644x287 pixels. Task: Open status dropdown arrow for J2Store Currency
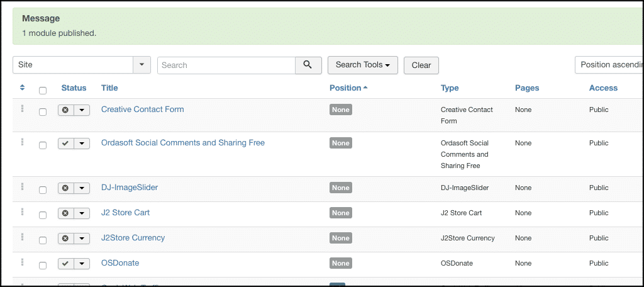[82, 238]
